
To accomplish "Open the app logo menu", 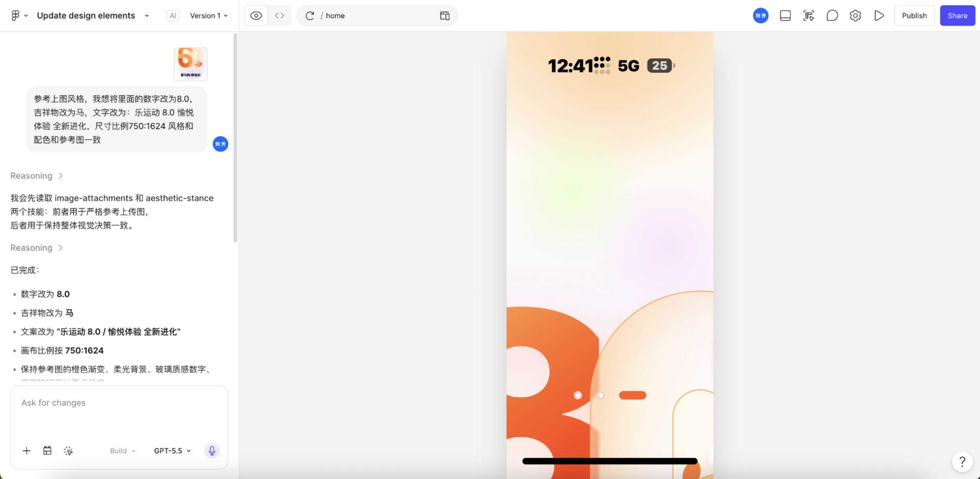I will pyautogui.click(x=19, y=16).
